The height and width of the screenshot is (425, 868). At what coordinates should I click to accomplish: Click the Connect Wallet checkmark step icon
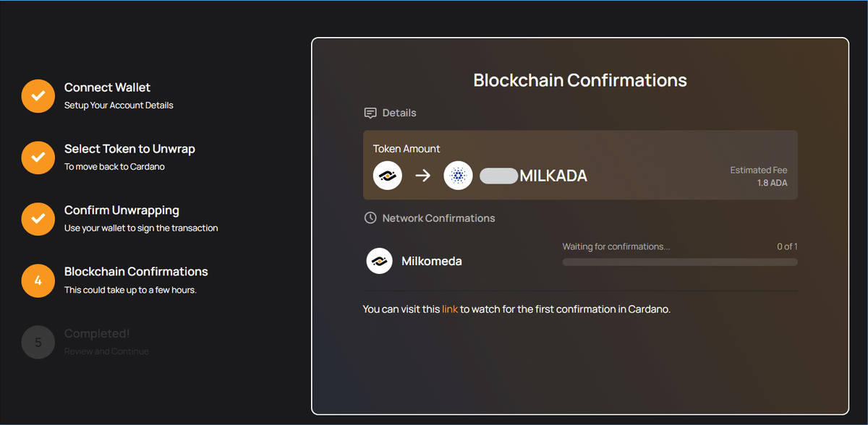click(38, 96)
